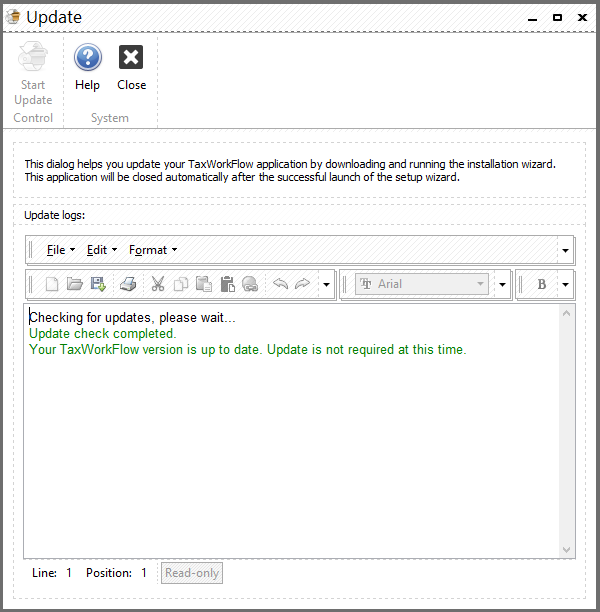Click the Save document toolbar icon
This screenshot has height=612, width=600.
[x=98, y=284]
